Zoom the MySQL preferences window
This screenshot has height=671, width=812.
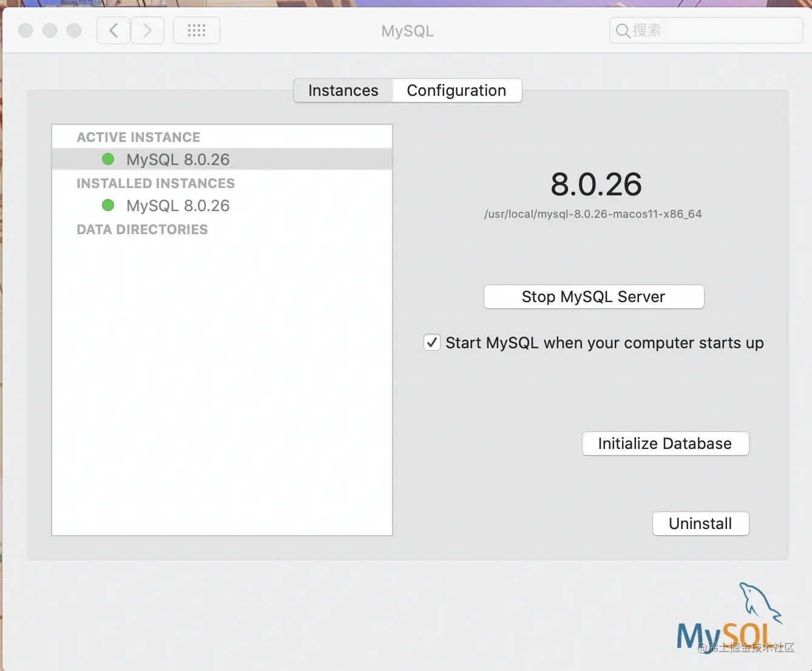coord(74,30)
